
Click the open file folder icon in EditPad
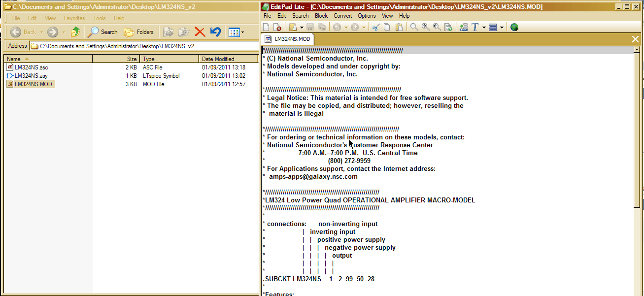[x=293, y=27]
